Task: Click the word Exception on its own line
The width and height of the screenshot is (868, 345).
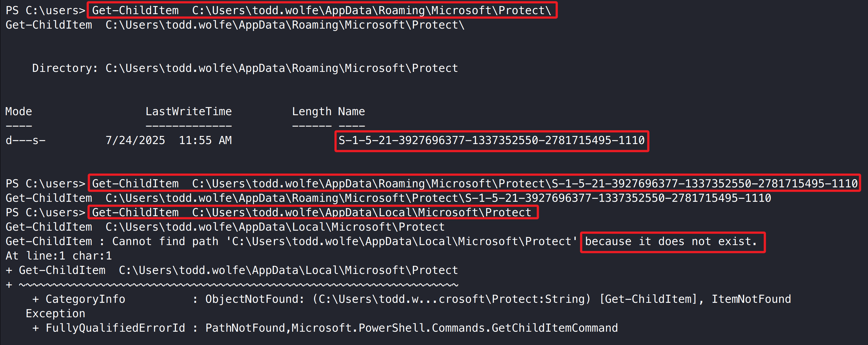Action: coord(55,314)
